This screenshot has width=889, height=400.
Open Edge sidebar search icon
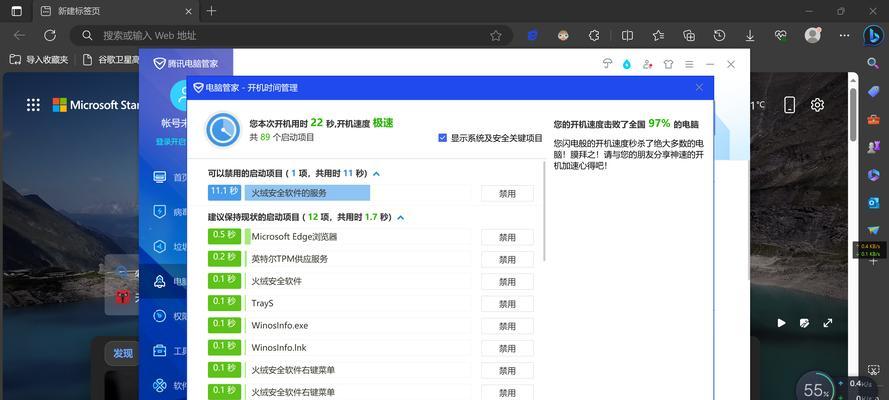pos(873,63)
